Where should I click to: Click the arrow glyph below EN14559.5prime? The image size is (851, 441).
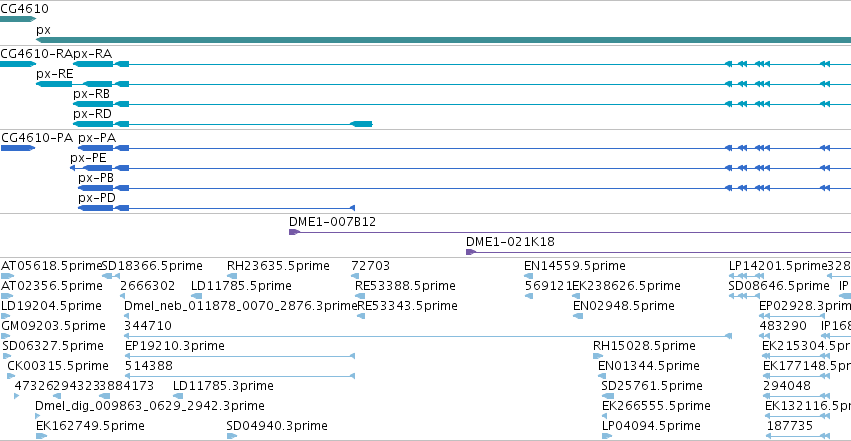coord(529,276)
